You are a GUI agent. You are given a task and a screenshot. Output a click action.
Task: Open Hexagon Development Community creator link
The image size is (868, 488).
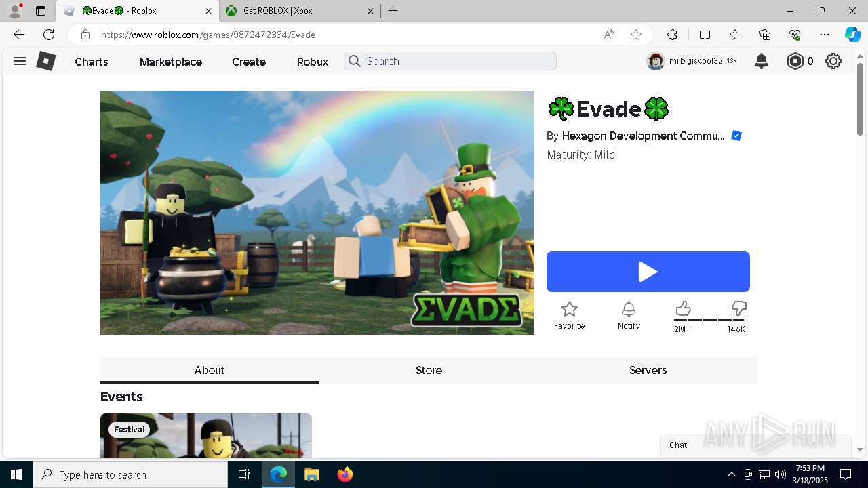tap(643, 136)
